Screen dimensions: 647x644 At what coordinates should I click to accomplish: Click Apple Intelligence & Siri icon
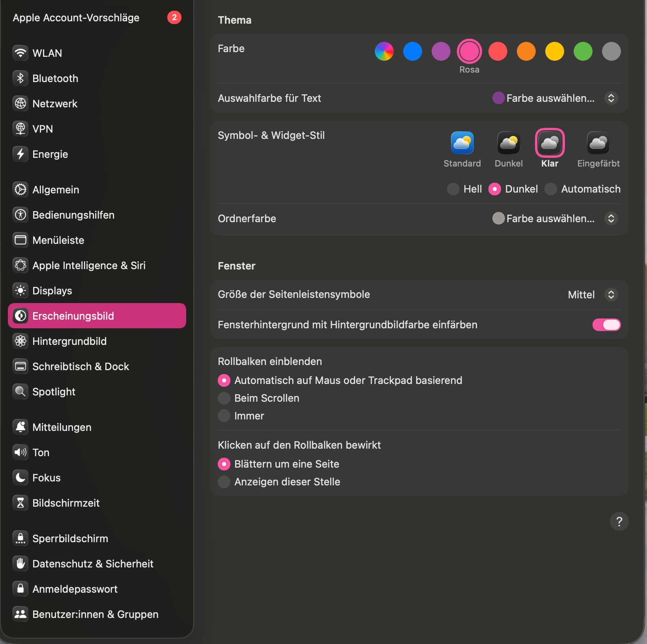pos(21,266)
